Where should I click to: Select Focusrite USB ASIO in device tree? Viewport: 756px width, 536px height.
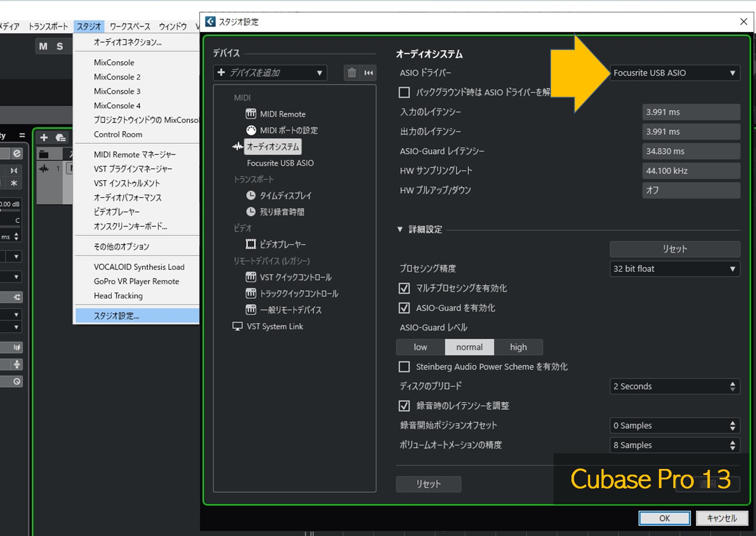tap(280, 163)
